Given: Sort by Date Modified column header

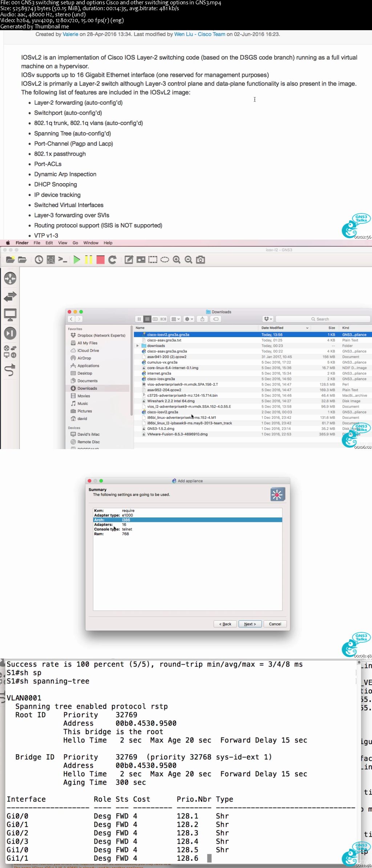Looking at the screenshot, I should tap(284, 328).
